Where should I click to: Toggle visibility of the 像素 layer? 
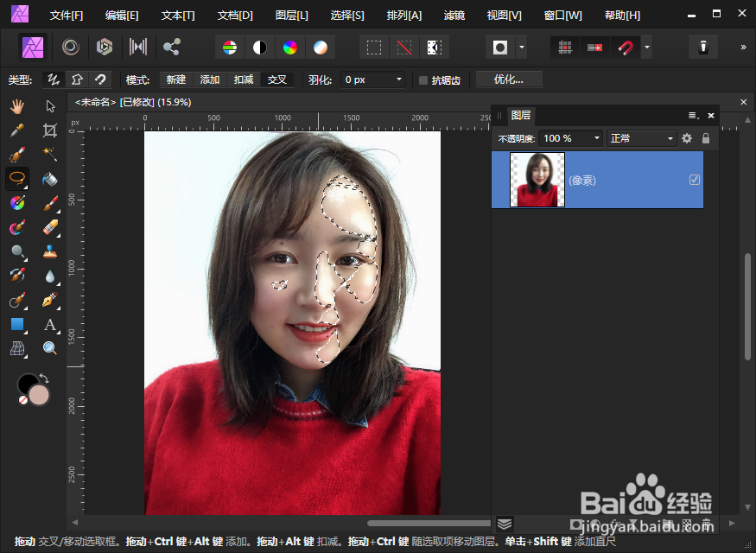[695, 180]
